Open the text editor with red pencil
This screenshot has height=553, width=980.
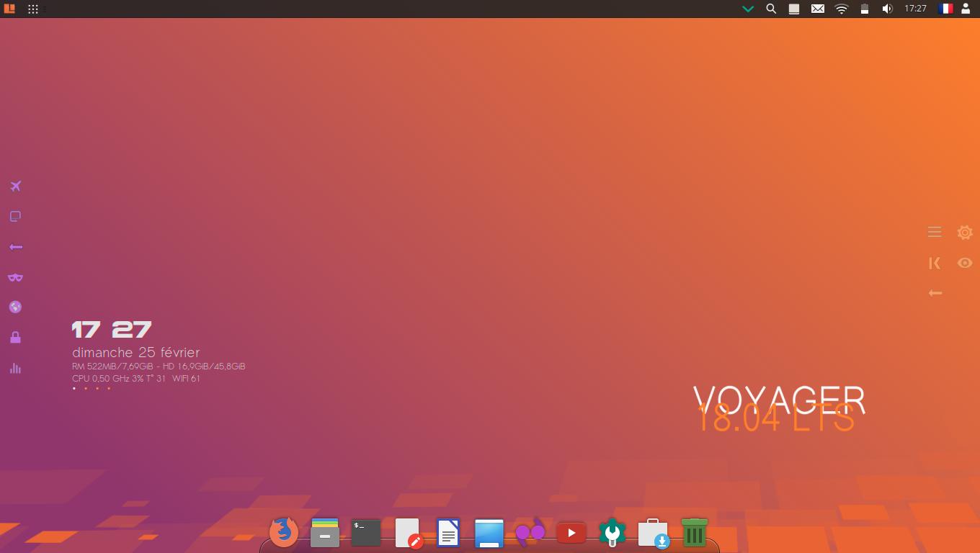pos(408,534)
